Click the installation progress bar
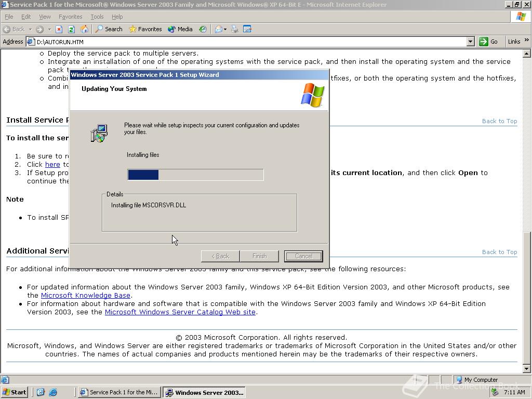Screen dimensions: 532x399 [195, 175]
